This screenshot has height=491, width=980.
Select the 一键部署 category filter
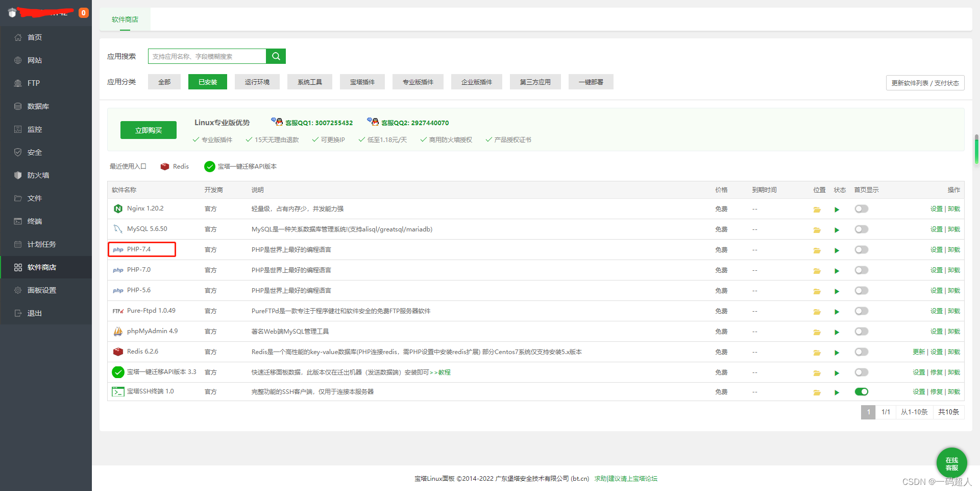pos(591,82)
